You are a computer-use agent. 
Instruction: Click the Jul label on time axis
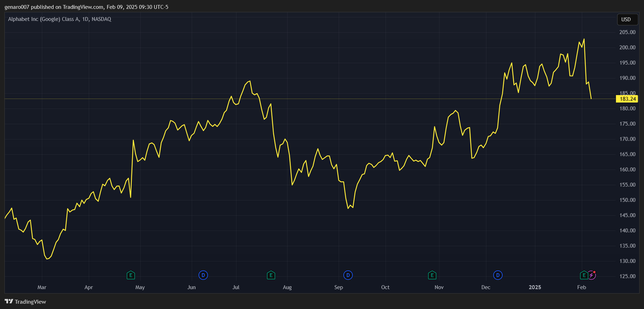236,287
